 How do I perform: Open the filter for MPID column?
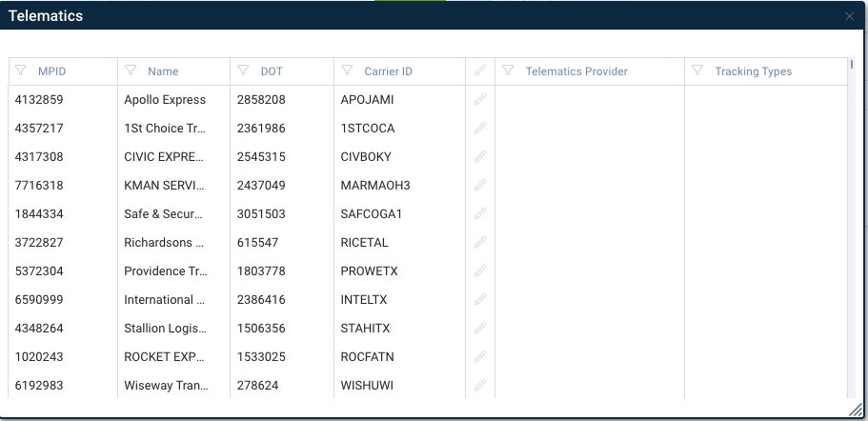pyautogui.click(x=20, y=70)
